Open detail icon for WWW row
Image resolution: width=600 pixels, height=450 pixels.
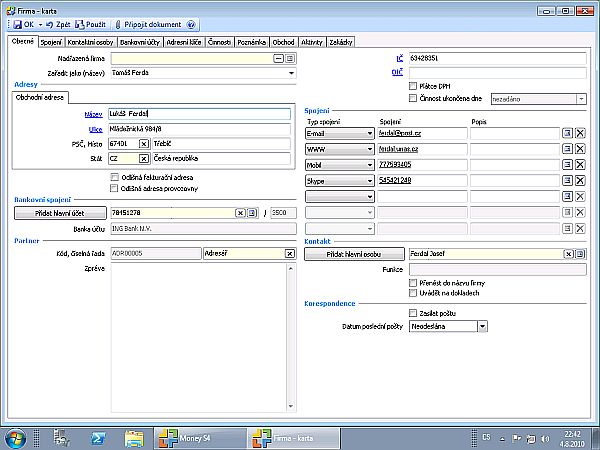(567, 149)
